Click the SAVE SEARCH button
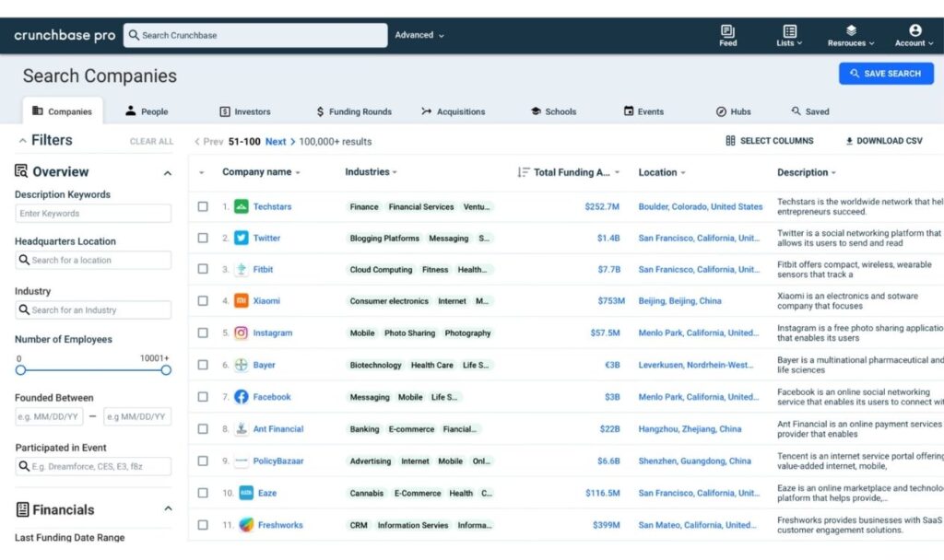 [x=886, y=74]
